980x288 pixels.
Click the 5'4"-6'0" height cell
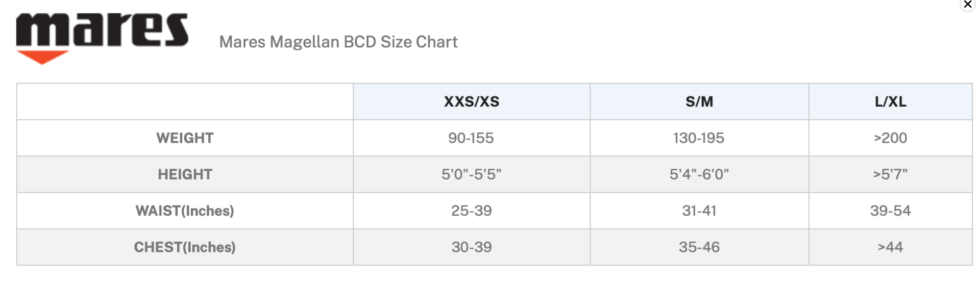[699, 174]
